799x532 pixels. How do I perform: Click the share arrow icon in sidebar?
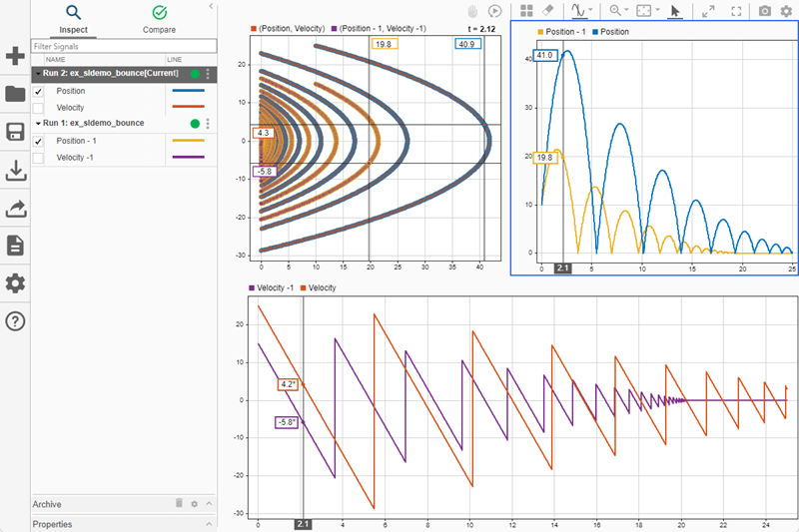coord(15,209)
